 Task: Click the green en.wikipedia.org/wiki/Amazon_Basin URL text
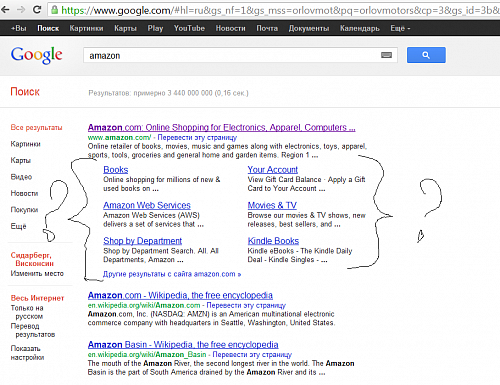coord(147,354)
